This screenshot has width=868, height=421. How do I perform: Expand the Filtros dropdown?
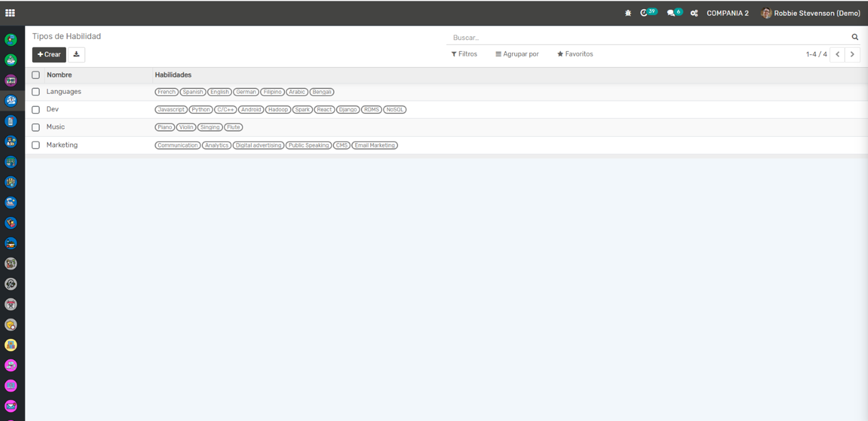(x=464, y=54)
